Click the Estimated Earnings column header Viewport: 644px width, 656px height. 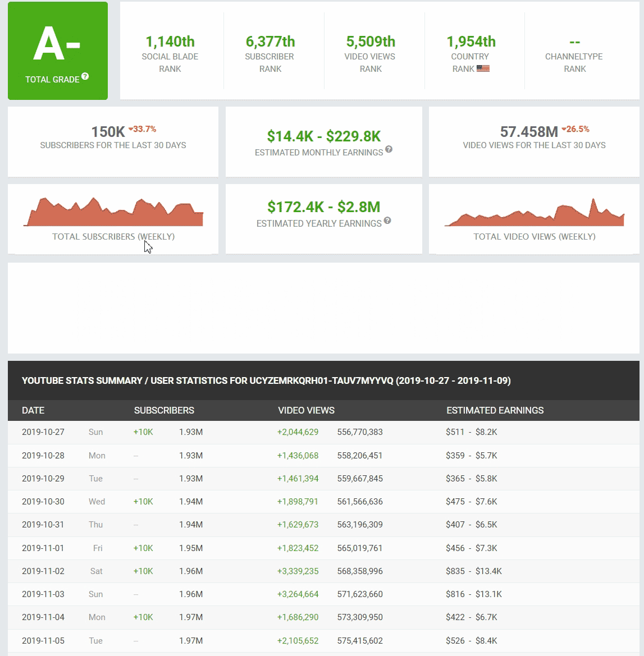click(495, 410)
